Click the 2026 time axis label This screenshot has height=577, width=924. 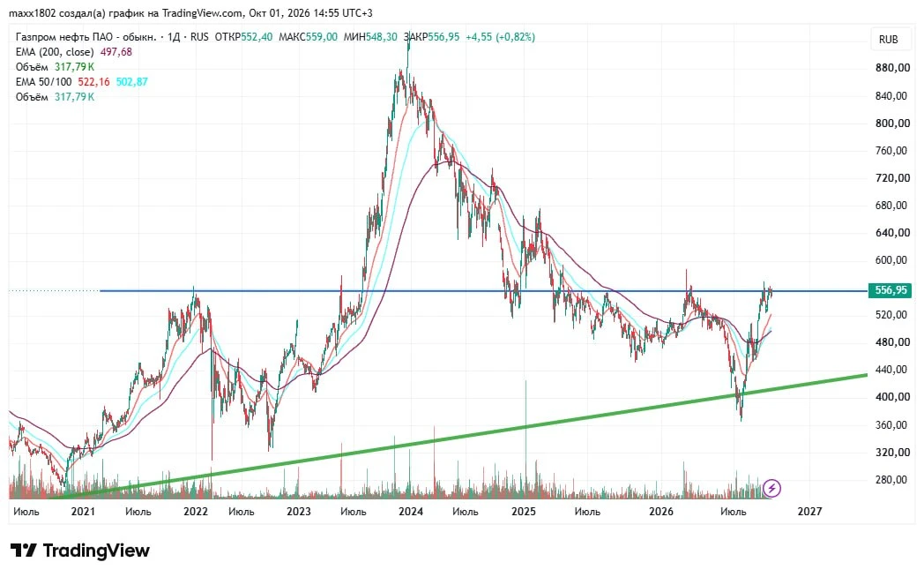pos(661,512)
